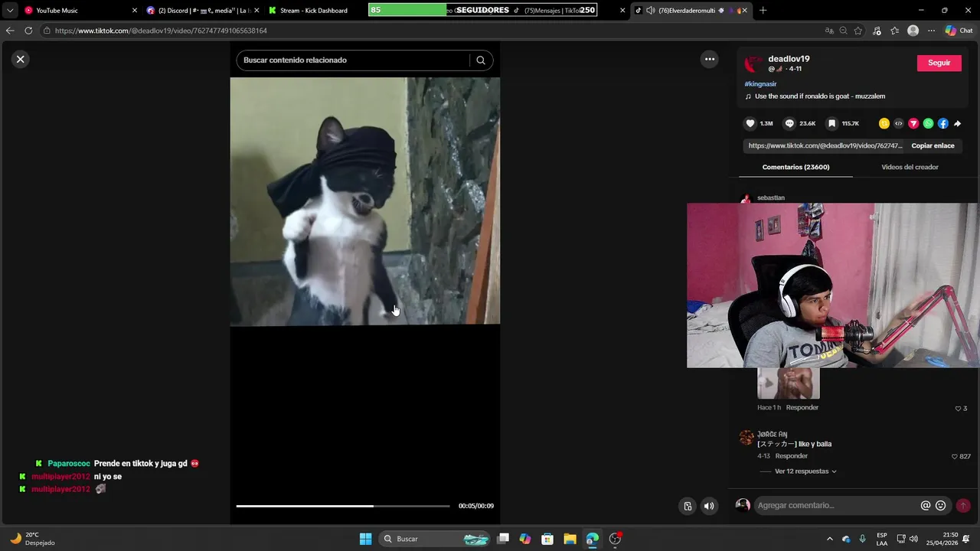Mute the video with the speaker icon

pyautogui.click(x=709, y=506)
